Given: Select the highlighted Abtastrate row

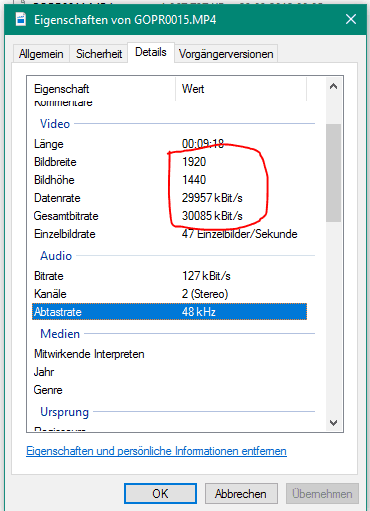Looking at the screenshot, I should coord(169,312).
